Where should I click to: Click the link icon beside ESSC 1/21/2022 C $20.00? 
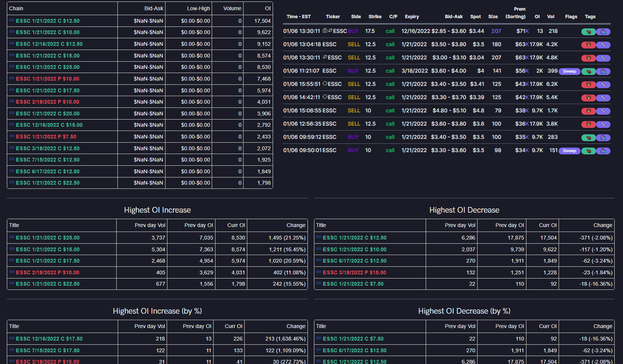click(12, 113)
